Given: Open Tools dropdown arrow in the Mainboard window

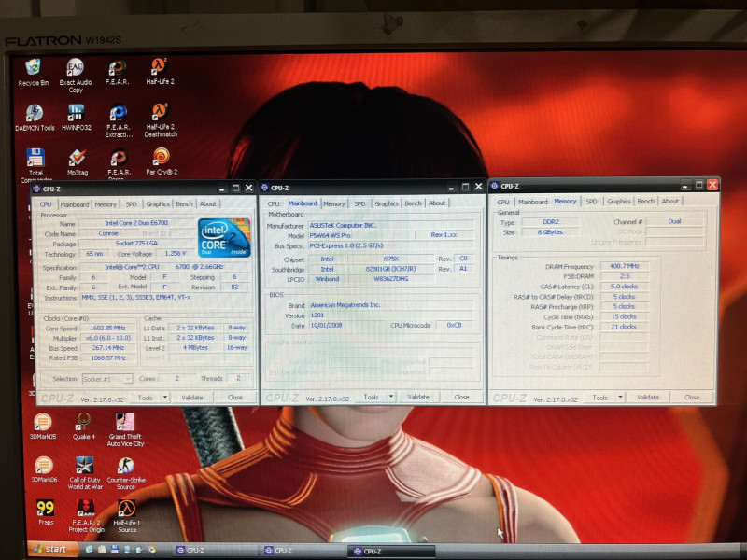Looking at the screenshot, I should point(390,396).
